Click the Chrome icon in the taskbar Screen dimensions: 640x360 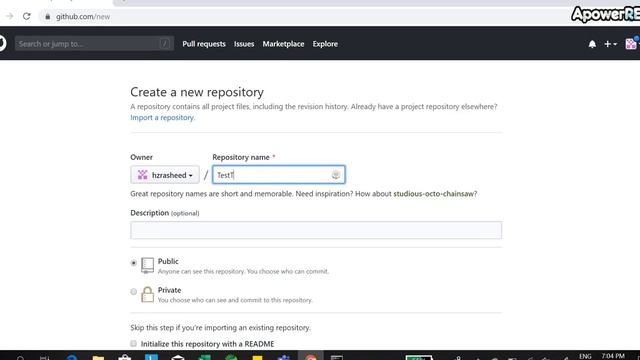click(x=311, y=357)
